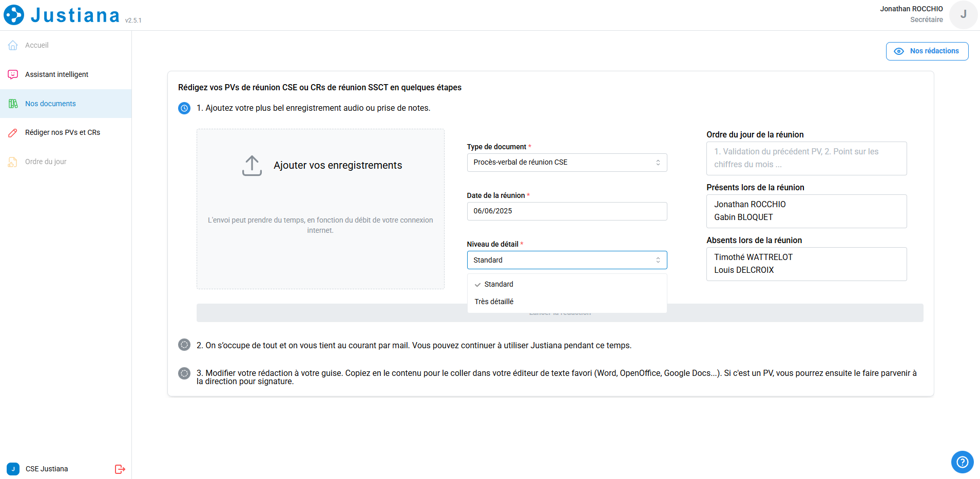980x479 pixels.
Task: Go to Ordre du jour menu item
Action: click(46, 162)
